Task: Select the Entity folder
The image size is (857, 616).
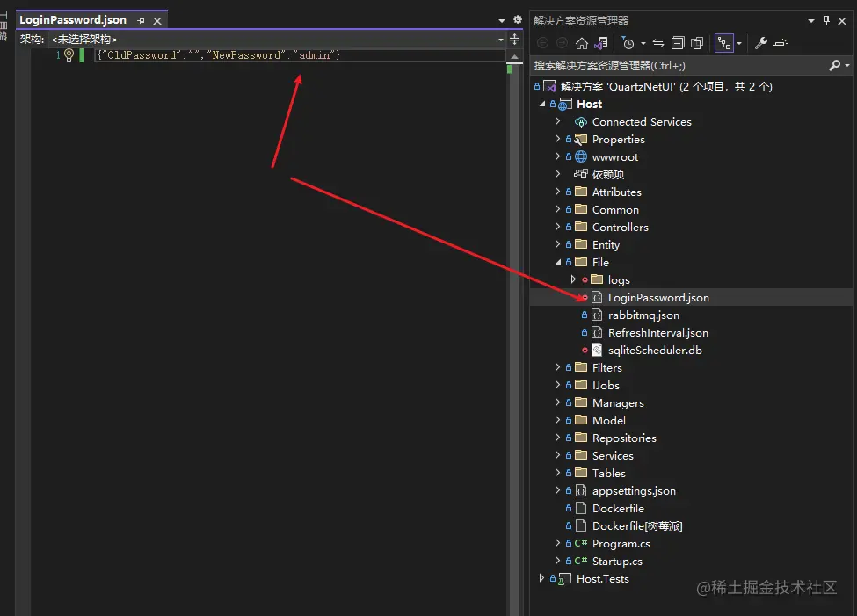Action: (x=606, y=245)
